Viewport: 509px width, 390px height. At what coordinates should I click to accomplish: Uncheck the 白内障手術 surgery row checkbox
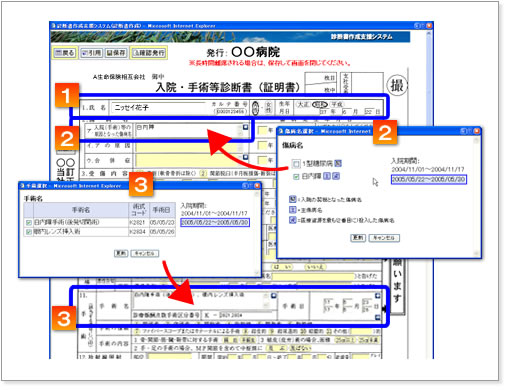[29, 222]
